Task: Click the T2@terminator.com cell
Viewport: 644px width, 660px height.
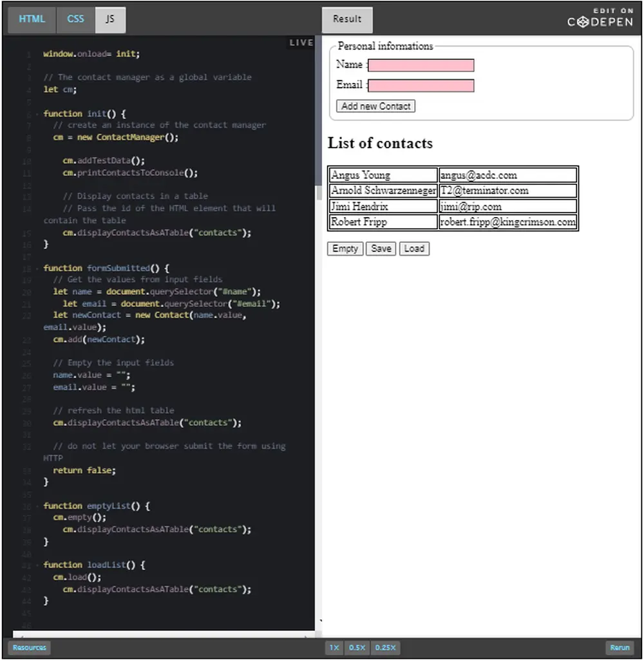Action: tap(507, 191)
